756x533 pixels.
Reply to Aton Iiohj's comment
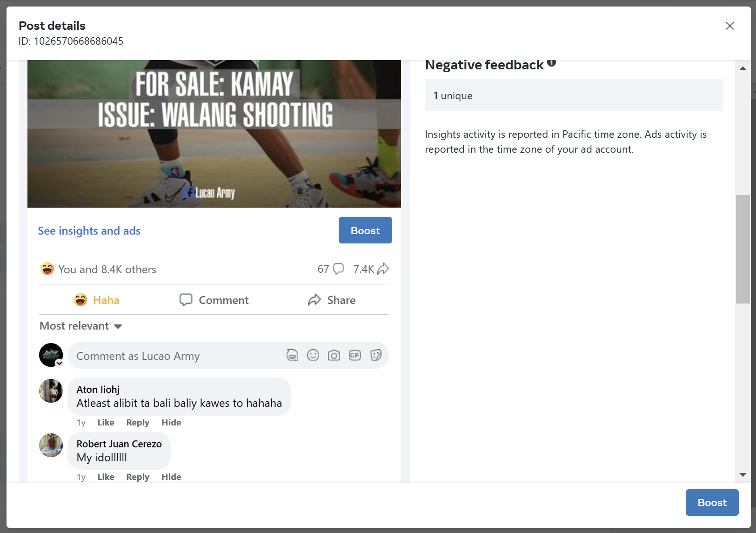pos(138,423)
